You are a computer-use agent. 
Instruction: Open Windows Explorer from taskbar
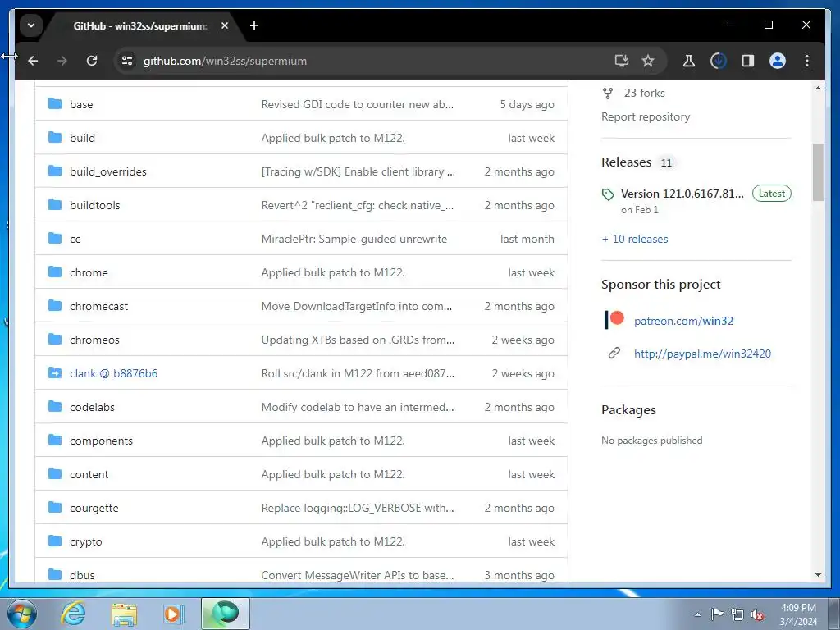pyautogui.click(x=124, y=614)
